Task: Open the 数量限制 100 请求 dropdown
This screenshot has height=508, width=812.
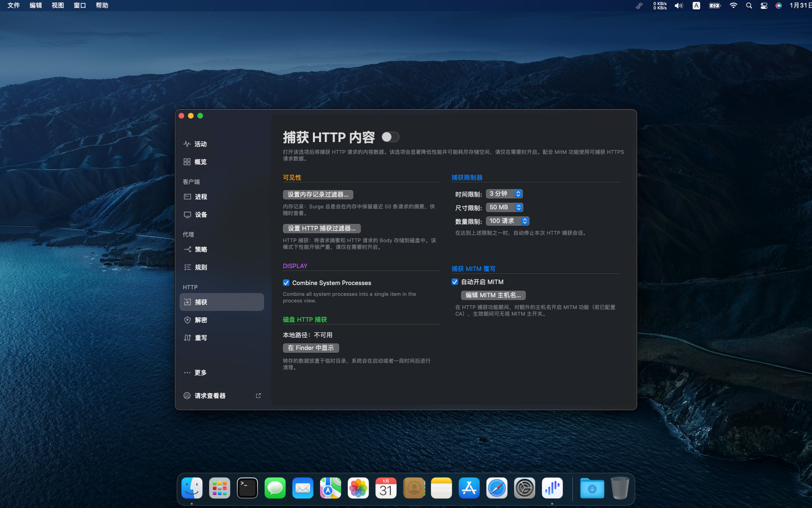Action: (x=507, y=221)
